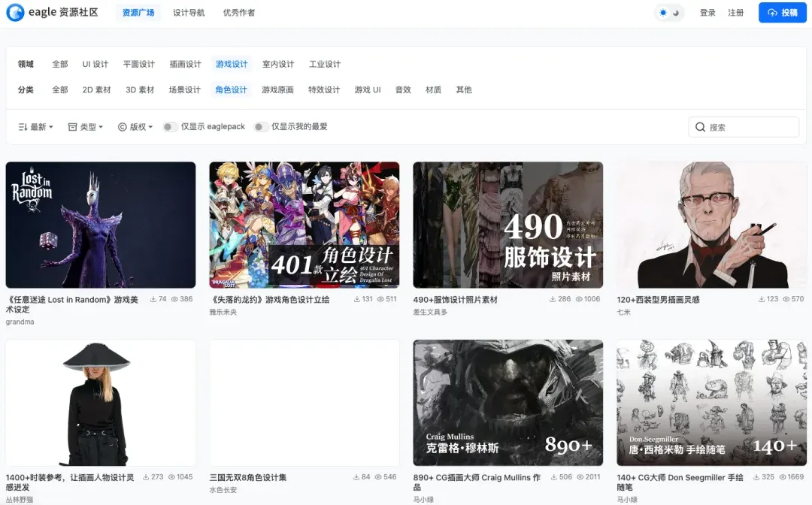The width and height of the screenshot is (812, 505).
Task: Select the 工业设计 field filter
Action: [x=325, y=64]
